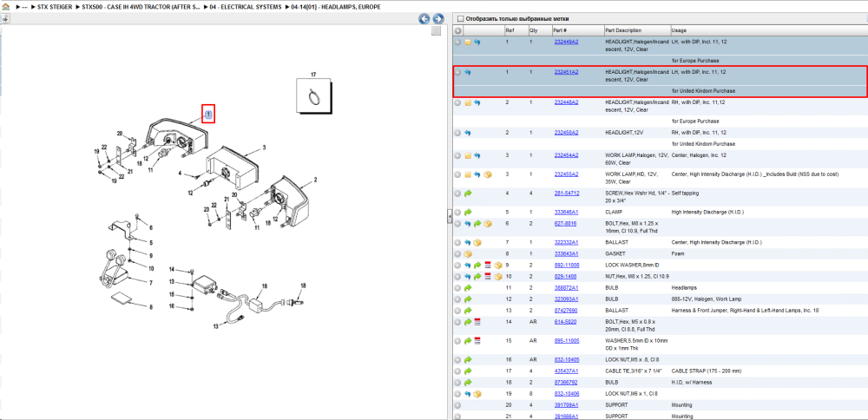Click blue back-arrow icon on row 232450A2
The height and width of the screenshot is (420, 868).
tap(468, 134)
